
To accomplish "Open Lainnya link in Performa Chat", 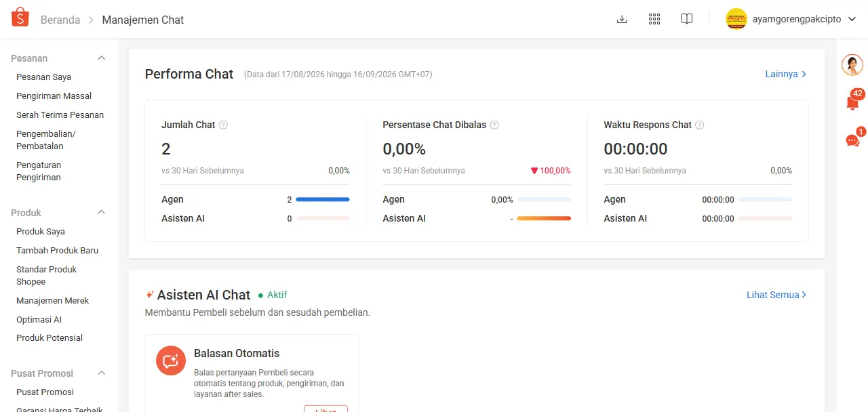I will click(x=786, y=74).
